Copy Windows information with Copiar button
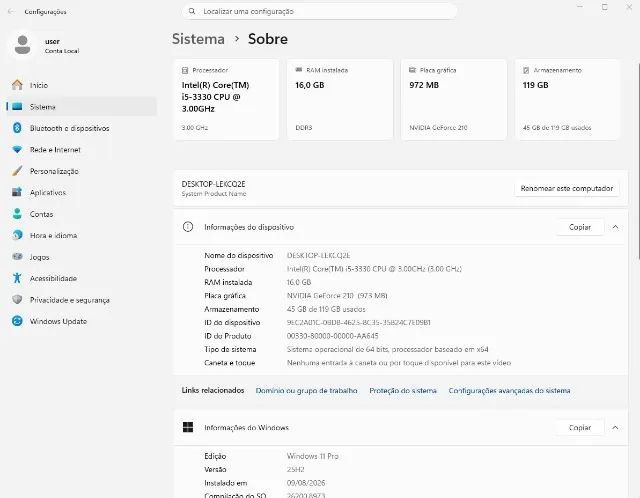This screenshot has width=640, height=498. pos(580,427)
